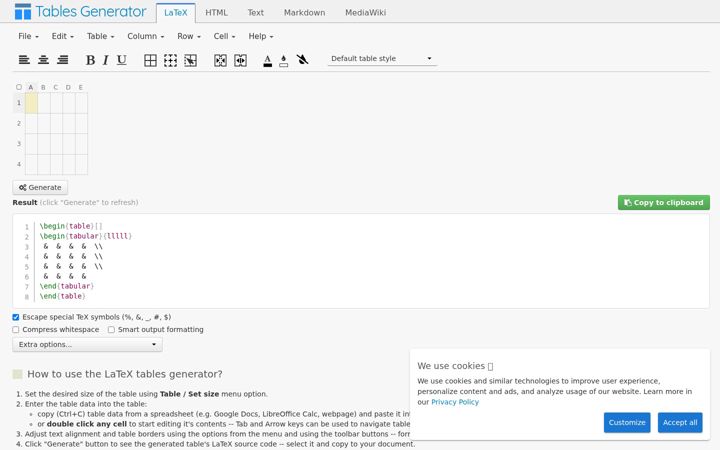The height and width of the screenshot is (450, 720).
Task: Select the highlighted cell A1
Action: point(31,103)
